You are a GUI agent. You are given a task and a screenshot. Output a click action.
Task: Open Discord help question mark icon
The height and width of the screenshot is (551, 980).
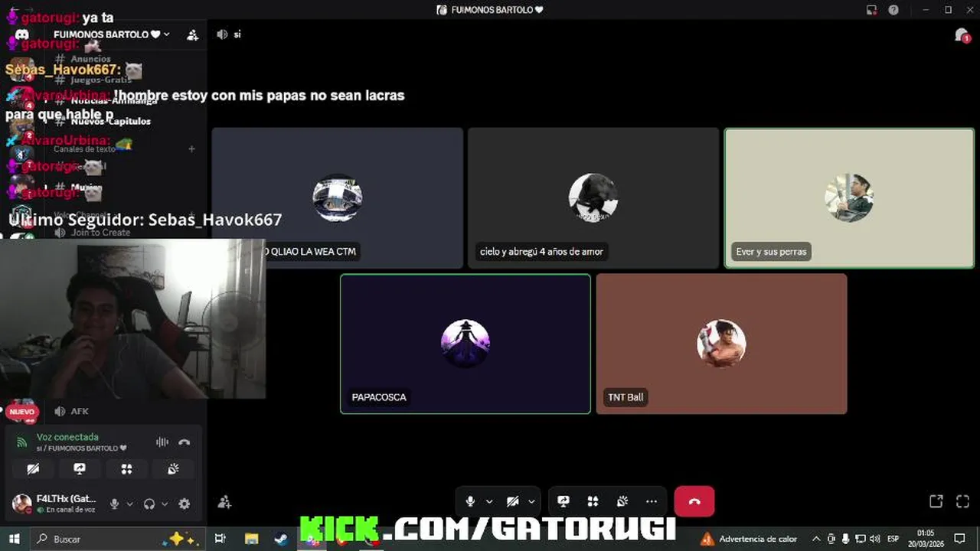(x=893, y=10)
